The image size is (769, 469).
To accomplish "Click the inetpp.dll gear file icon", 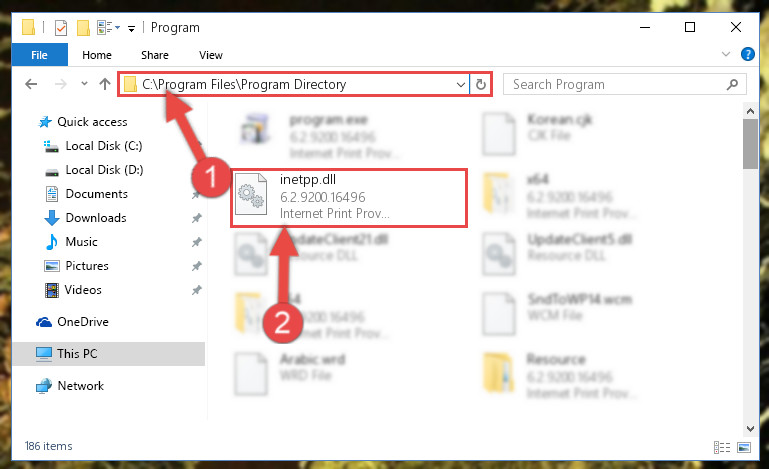I will point(251,195).
